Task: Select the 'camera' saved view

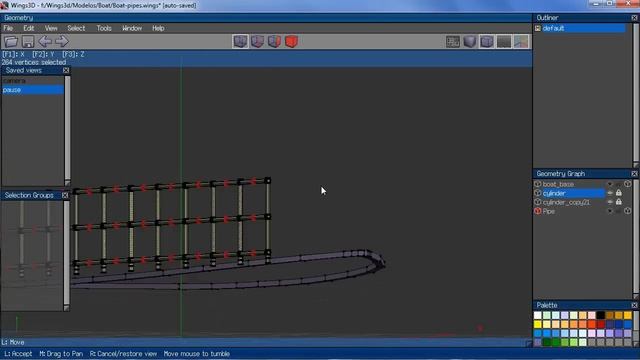Action: 33,81
